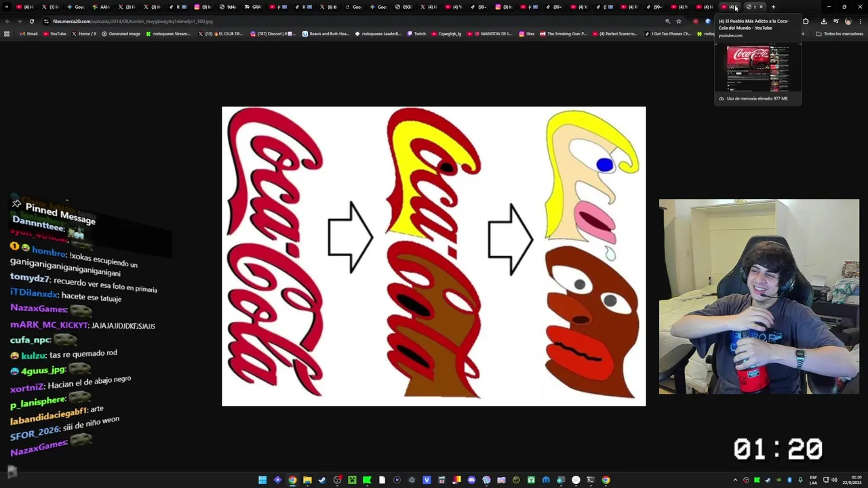868x488 pixels.
Task: Open the Todos los marcadores folder
Action: pyautogui.click(x=840, y=34)
